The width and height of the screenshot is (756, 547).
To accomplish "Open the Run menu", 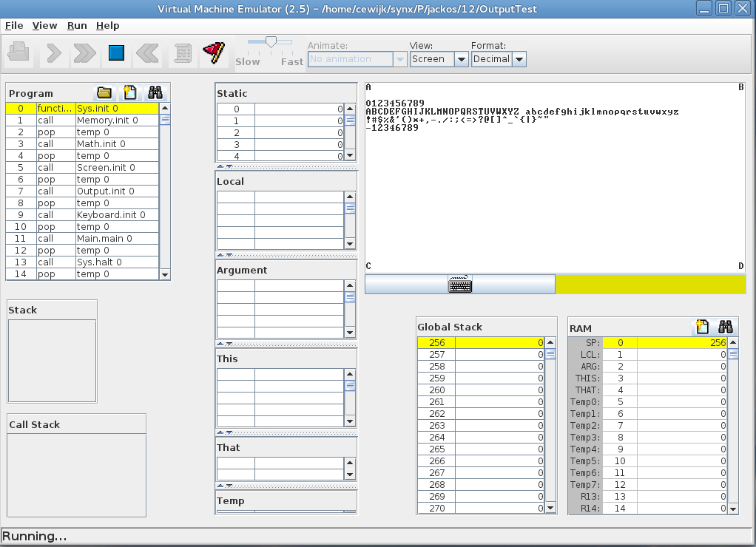I will click(x=77, y=25).
